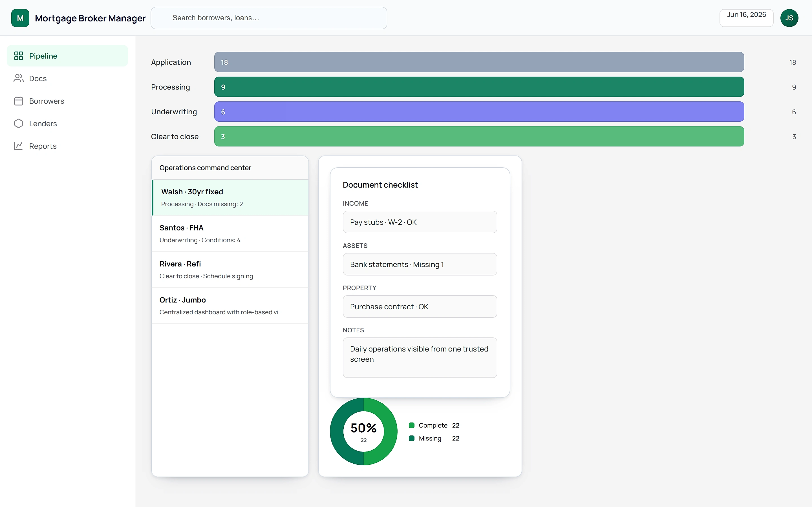This screenshot has width=812, height=507.
Task: Click the Borrowers calendar icon
Action: point(18,101)
